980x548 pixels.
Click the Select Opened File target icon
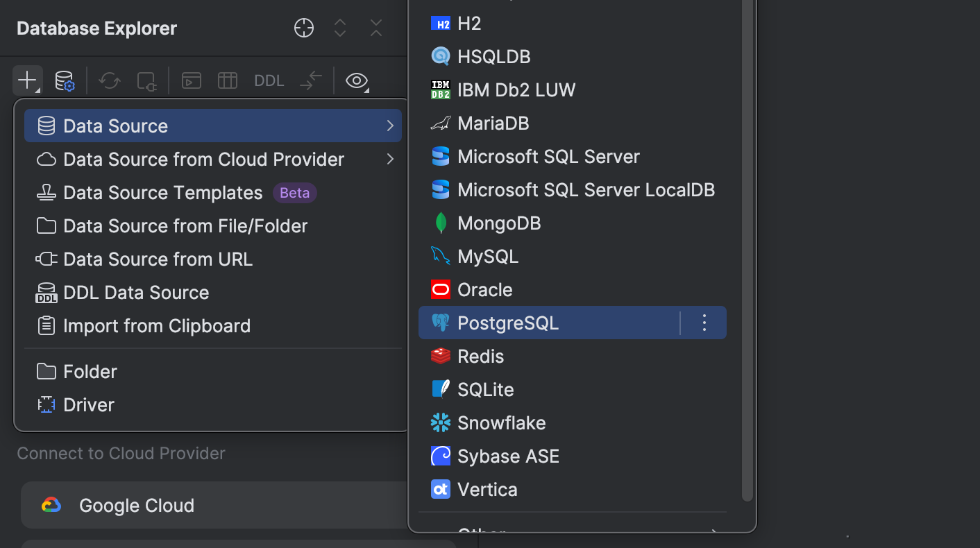point(304,28)
